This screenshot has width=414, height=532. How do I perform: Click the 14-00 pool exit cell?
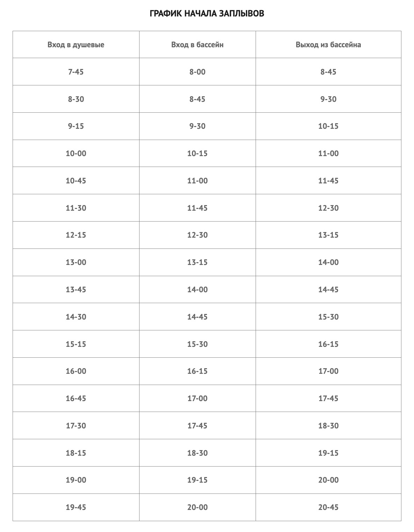[328, 262]
